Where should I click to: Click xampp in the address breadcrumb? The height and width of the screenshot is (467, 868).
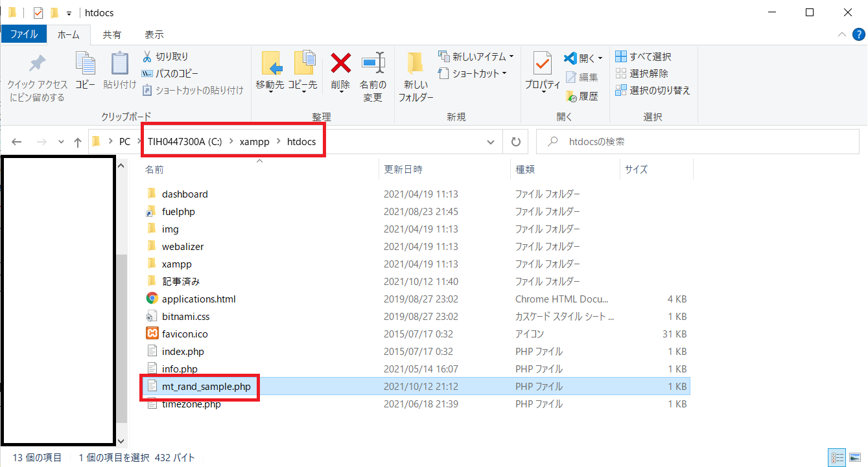pyautogui.click(x=254, y=142)
